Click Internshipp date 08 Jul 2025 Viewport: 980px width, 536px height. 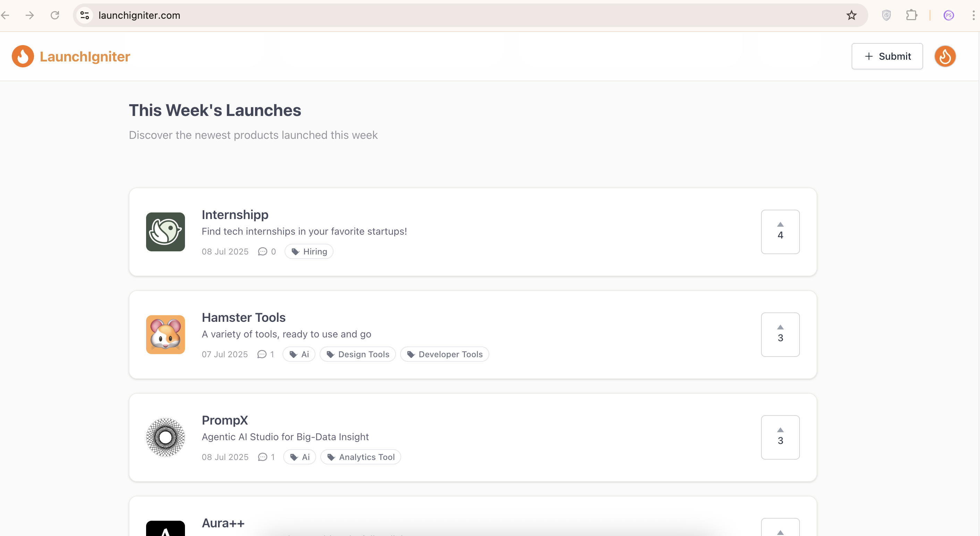point(225,252)
